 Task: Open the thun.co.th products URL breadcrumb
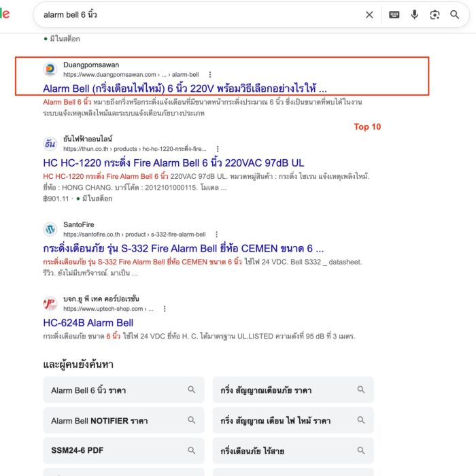point(135,149)
